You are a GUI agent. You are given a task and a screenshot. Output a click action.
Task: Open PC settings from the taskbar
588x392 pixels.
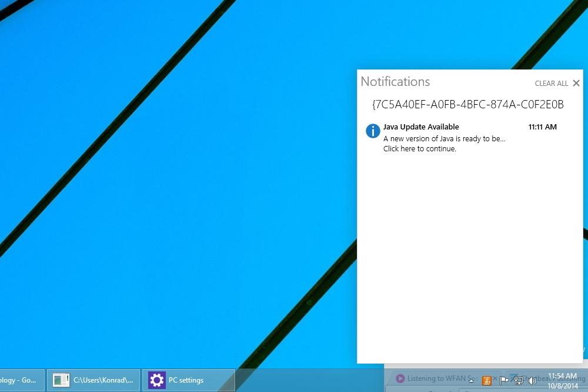[x=189, y=380]
